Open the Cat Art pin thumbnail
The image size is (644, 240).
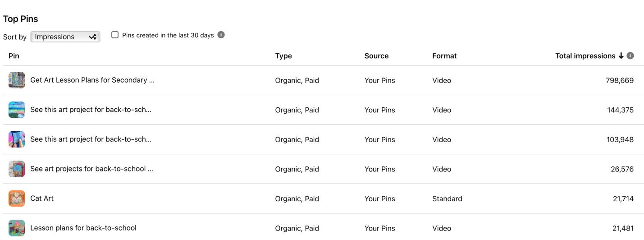(17, 198)
